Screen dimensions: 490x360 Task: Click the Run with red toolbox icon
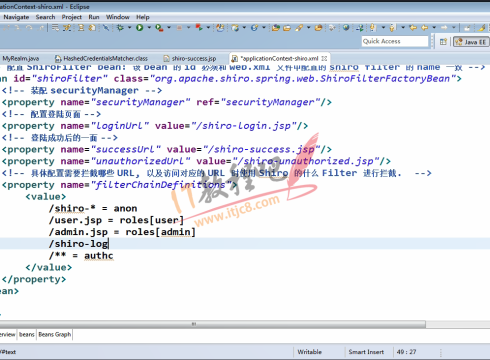click(x=159, y=28)
